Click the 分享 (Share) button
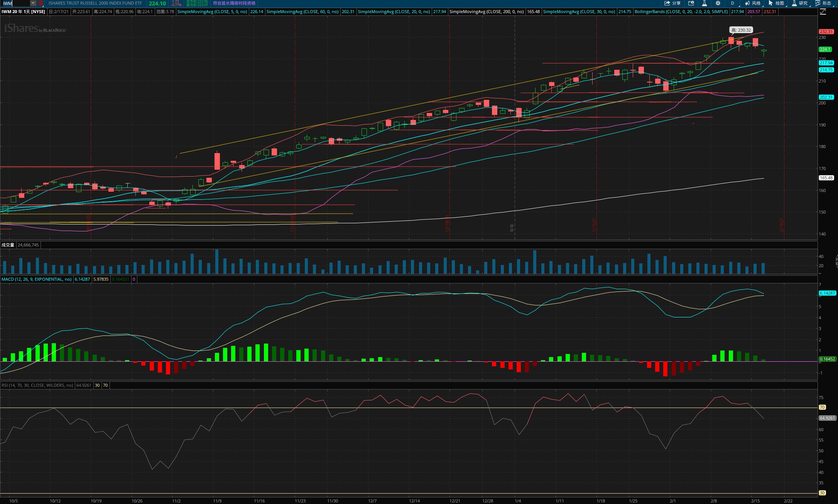The width and height of the screenshot is (838, 504). [672, 3]
